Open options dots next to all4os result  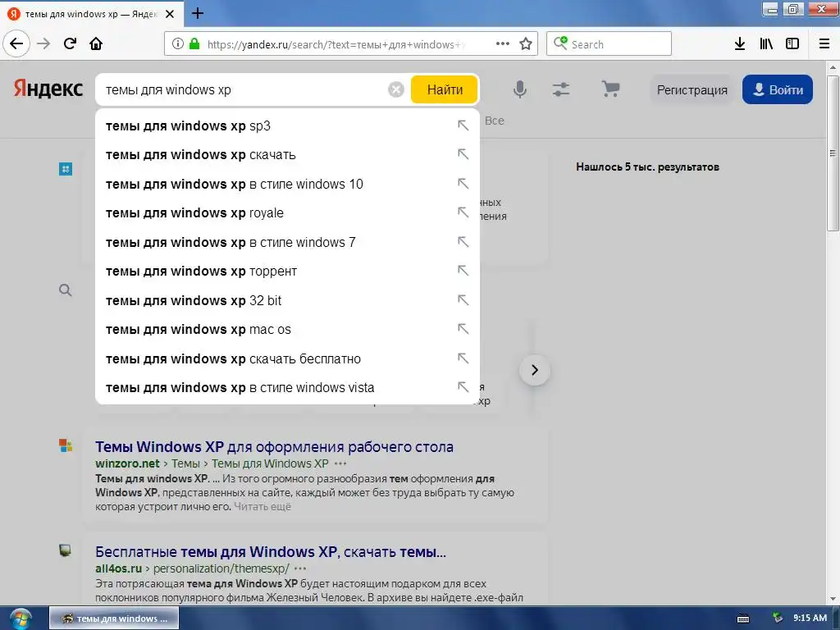click(x=300, y=568)
